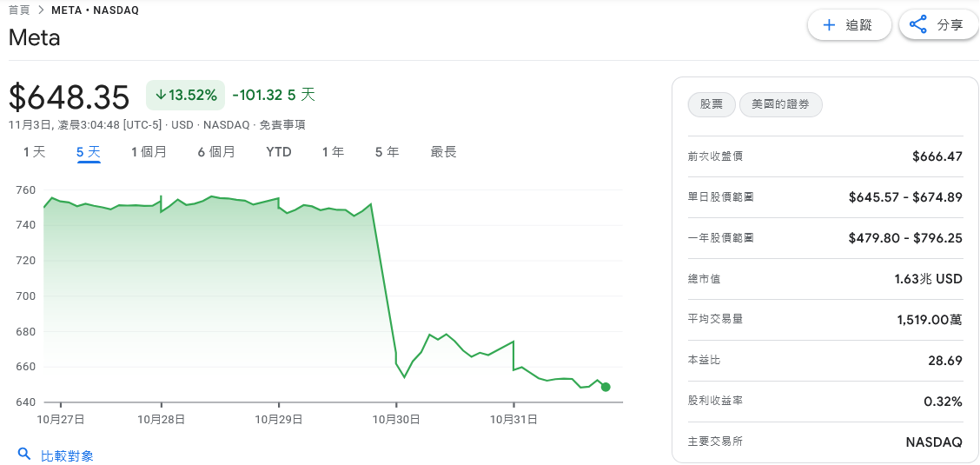Click the 分享 share button label
Image resolution: width=980 pixels, height=465 pixels.
pos(950,25)
